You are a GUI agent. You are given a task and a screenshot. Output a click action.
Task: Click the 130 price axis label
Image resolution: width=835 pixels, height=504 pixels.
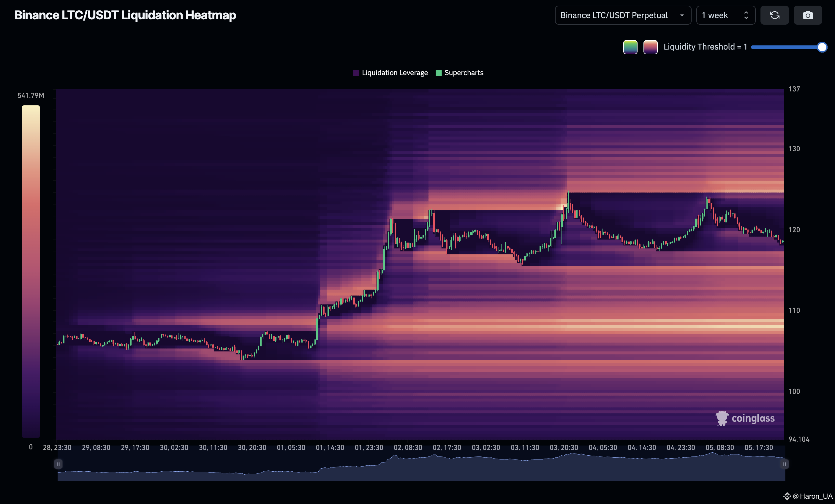pyautogui.click(x=794, y=149)
